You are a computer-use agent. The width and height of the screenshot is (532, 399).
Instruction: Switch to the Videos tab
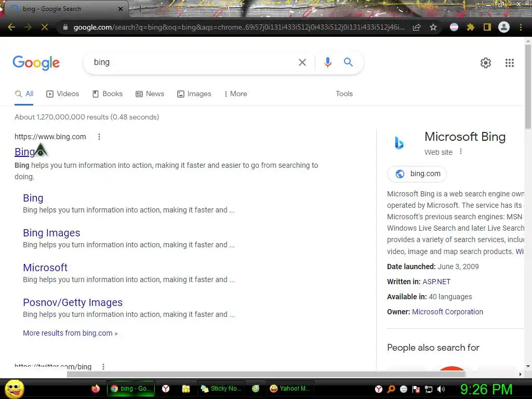click(63, 94)
